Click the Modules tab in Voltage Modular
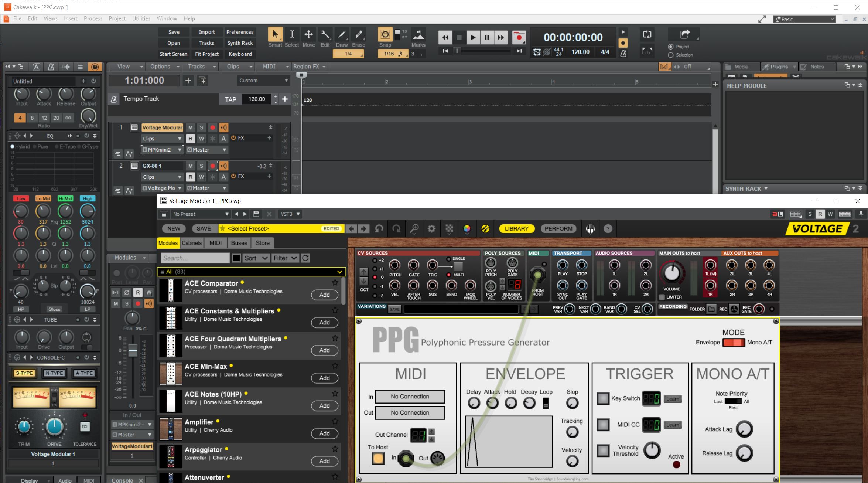The width and height of the screenshot is (868, 483). (x=168, y=243)
